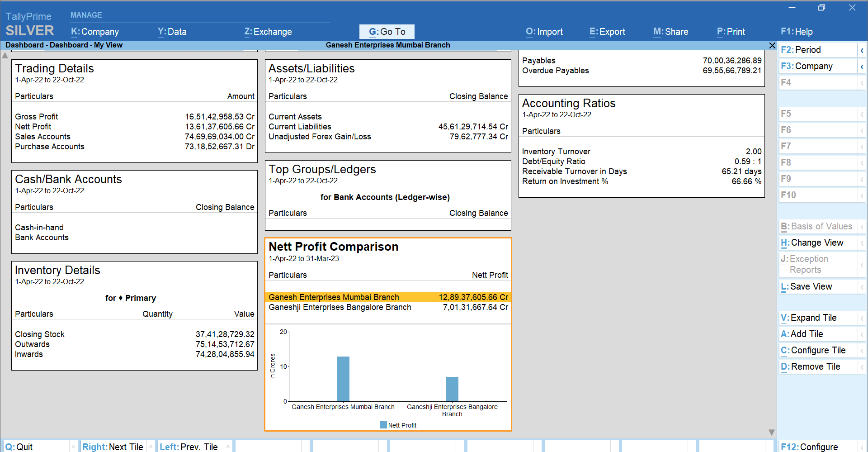Click the Go To button
The width and height of the screenshot is (868, 452).
coord(387,32)
